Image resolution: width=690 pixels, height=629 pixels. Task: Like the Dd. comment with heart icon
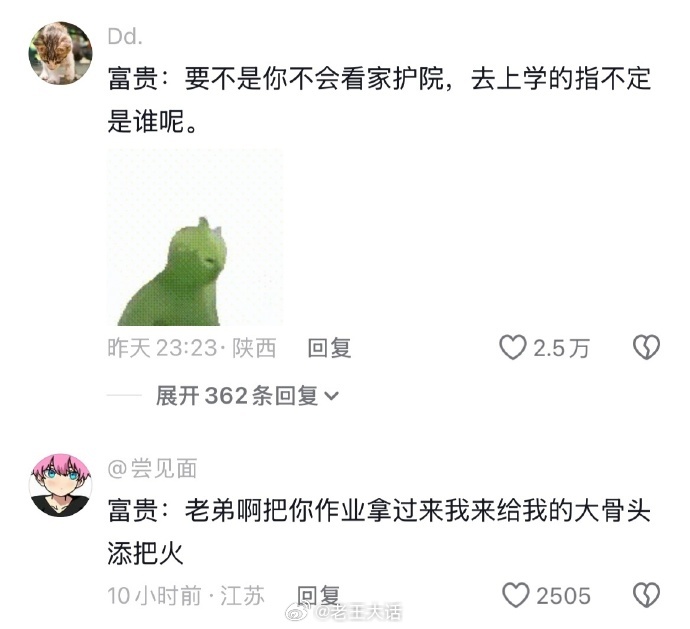[513, 347]
